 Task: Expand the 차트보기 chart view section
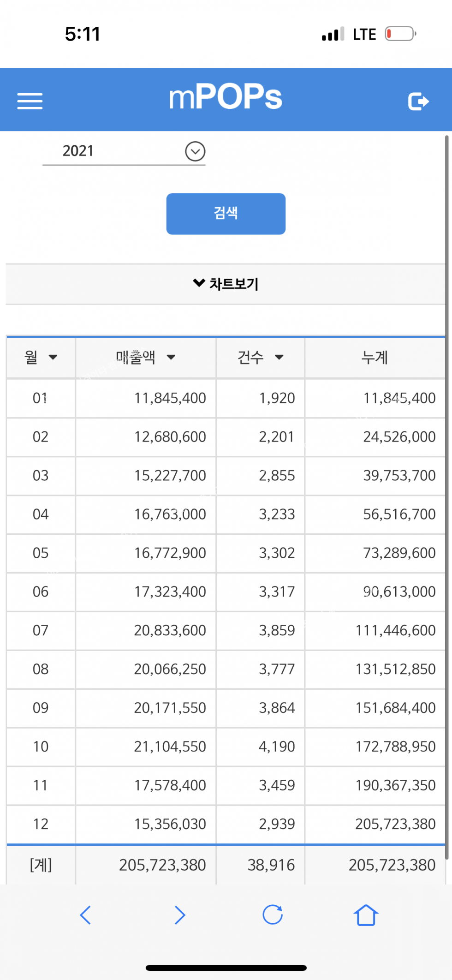(226, 284)
